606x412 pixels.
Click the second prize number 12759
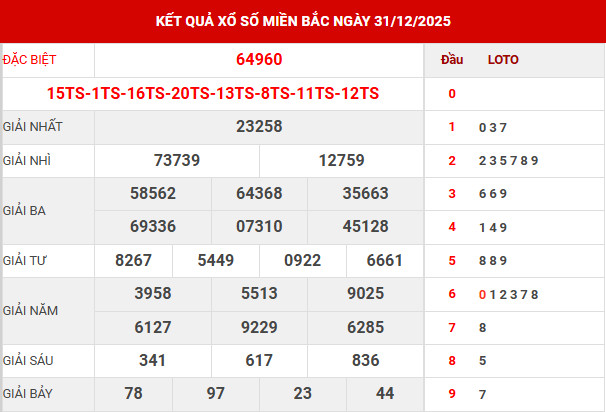(342, 160)
